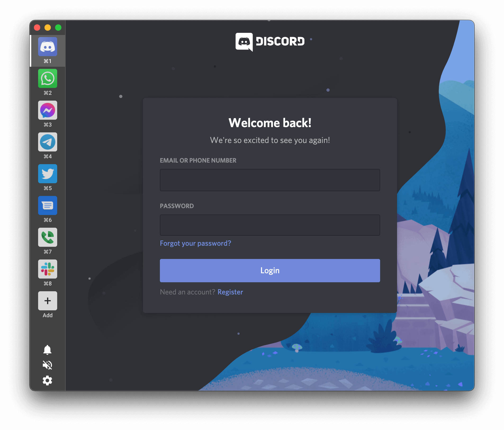Click 'We're so excited to see you again!' text
504x430 pixels.
click(270, 140)
